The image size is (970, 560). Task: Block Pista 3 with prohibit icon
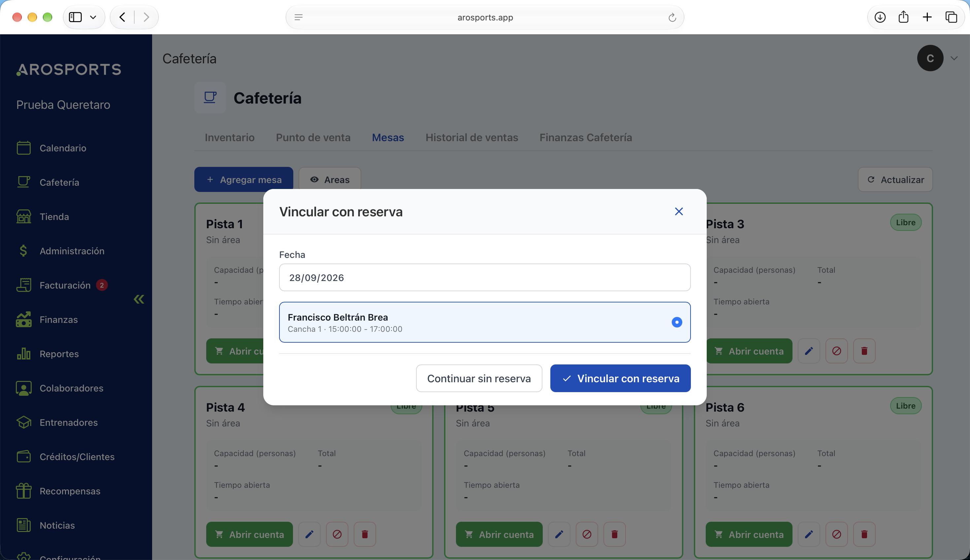836,351
